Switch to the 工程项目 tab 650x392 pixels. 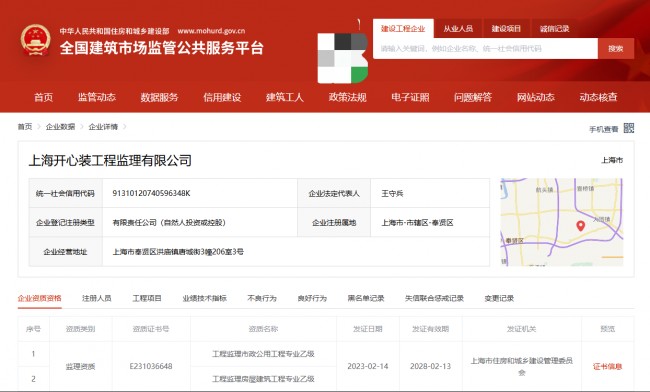tap(147, 298)
